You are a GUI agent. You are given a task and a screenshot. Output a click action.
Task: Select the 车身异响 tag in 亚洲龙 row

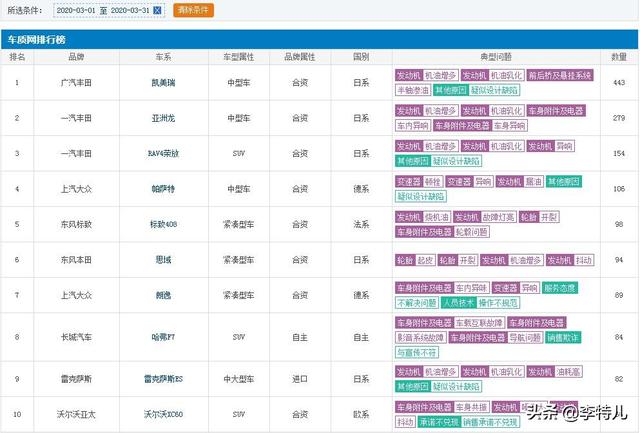coord(509,126)
